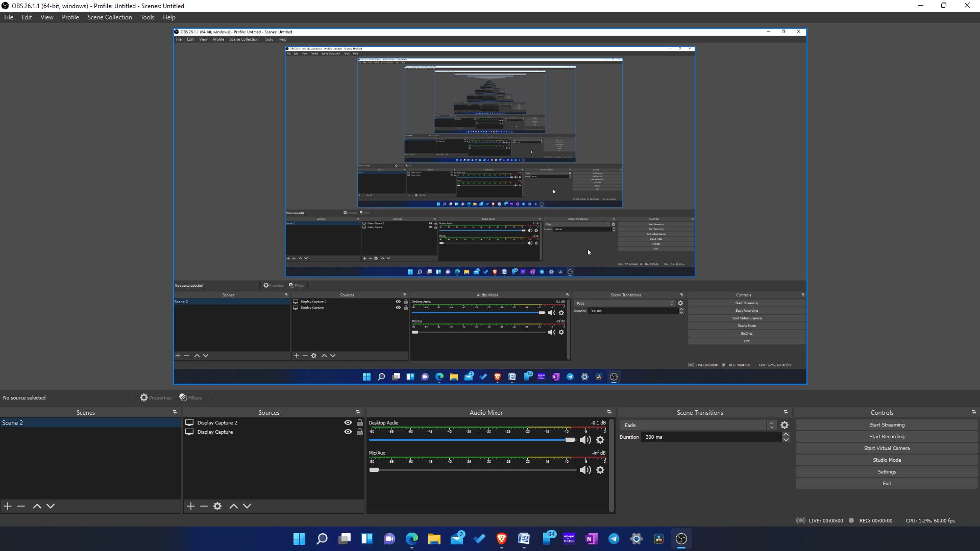This screenshot has height=551, width=980.
Task: Click Scene Transitions settings gear icon
Action: coord(785,424)
